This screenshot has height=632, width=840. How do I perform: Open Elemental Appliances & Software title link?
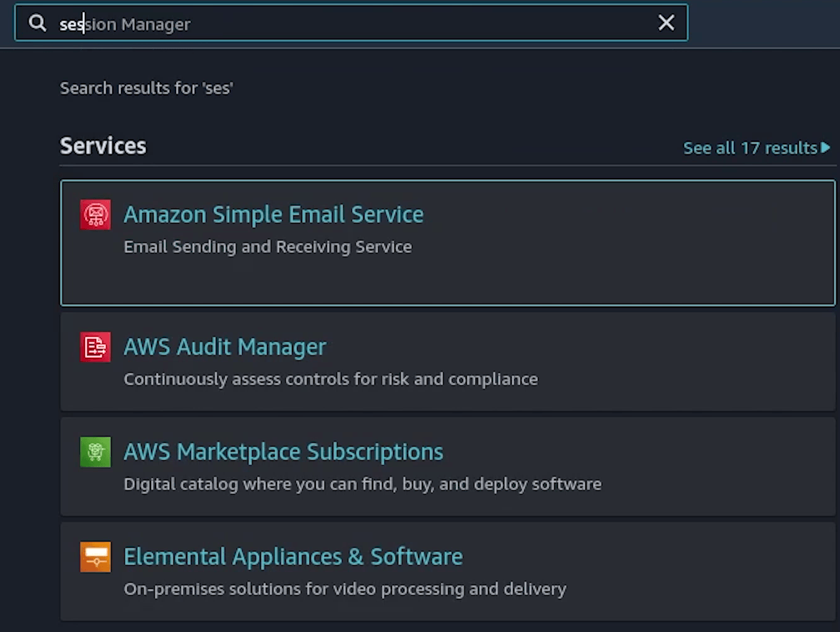293,557
